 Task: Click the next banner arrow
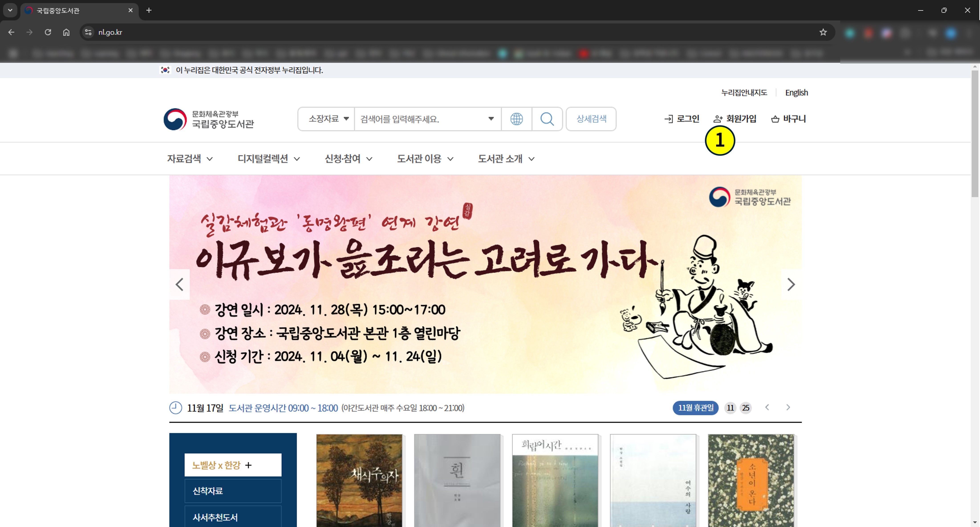coord(791,284)
